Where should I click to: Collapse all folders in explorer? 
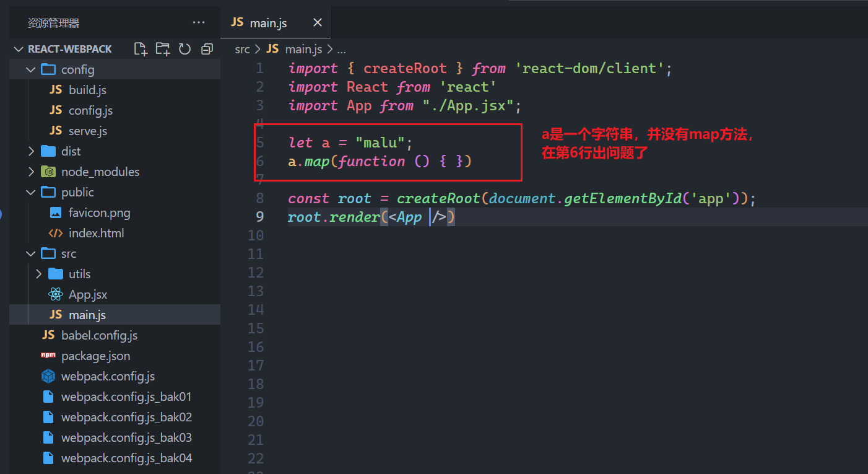pyautogui.click(x=207, y=49)
